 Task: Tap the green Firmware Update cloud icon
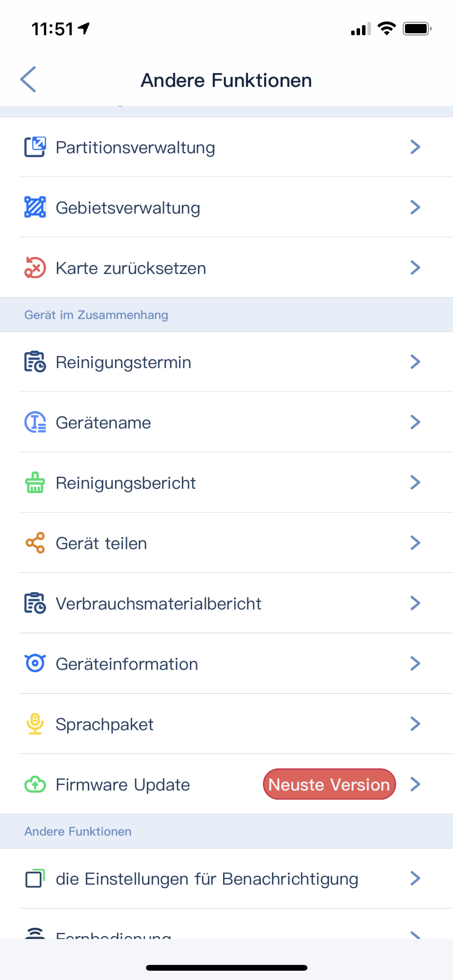tap(35, 785)
